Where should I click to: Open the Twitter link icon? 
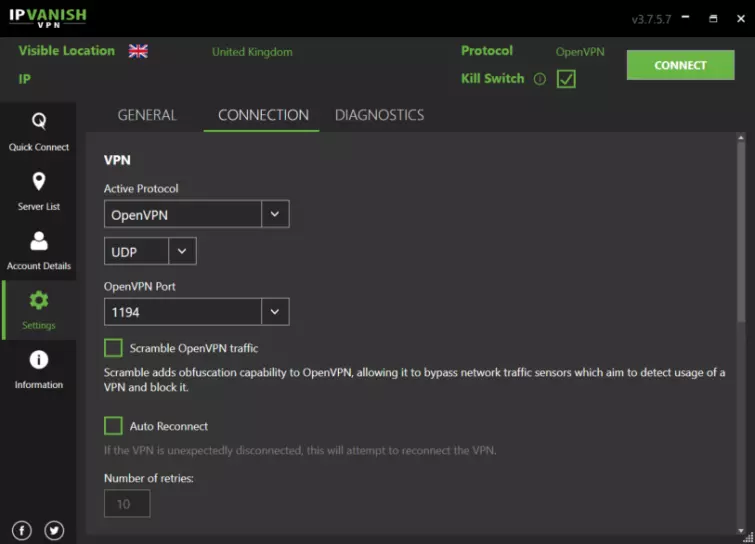[x=54, y=530]
